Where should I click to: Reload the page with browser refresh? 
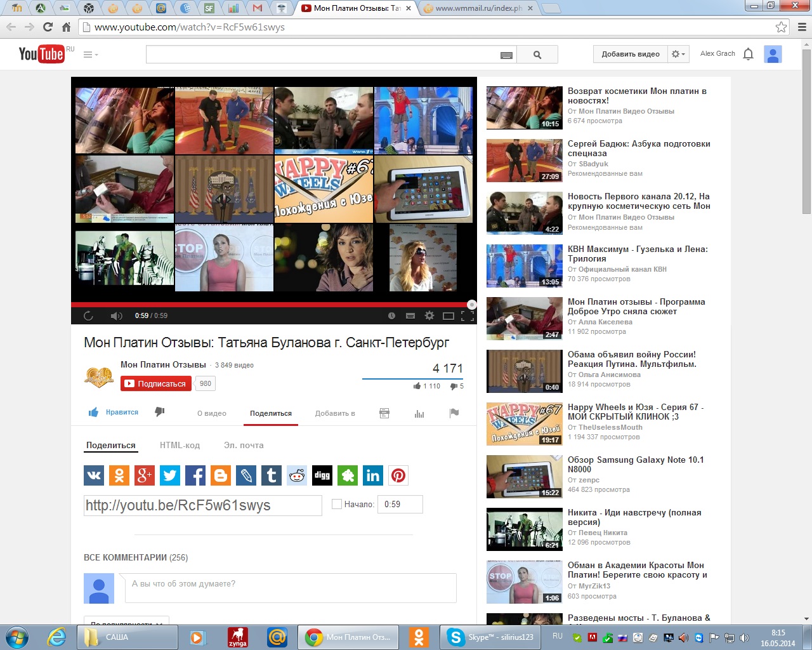coord(48,27)
